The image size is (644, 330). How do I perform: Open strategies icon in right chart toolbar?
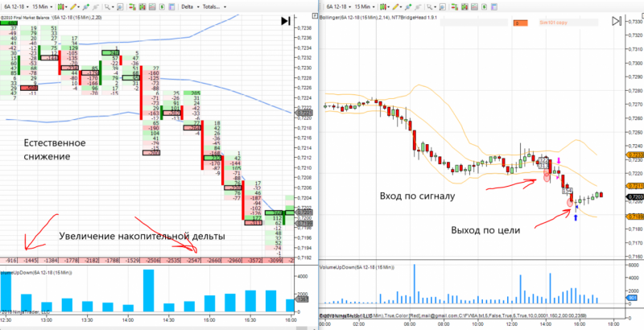point(485,7)
